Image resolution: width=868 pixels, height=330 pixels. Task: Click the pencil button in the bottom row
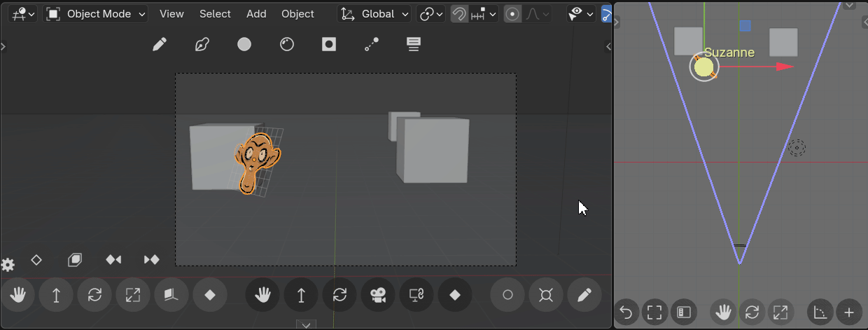tap(584, 296)
